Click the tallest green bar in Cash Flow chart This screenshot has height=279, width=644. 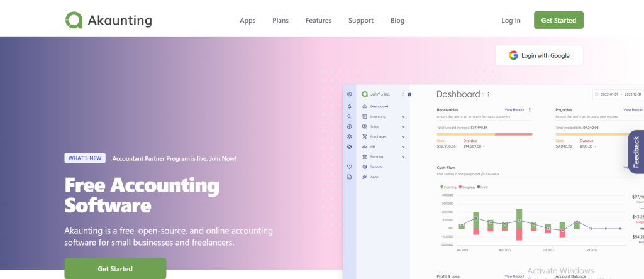(519, 218)
